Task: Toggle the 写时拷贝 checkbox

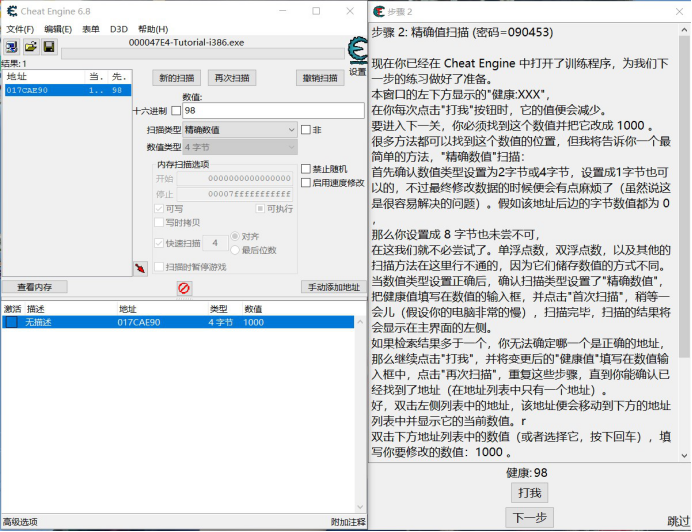Action: tap(159, 223)
